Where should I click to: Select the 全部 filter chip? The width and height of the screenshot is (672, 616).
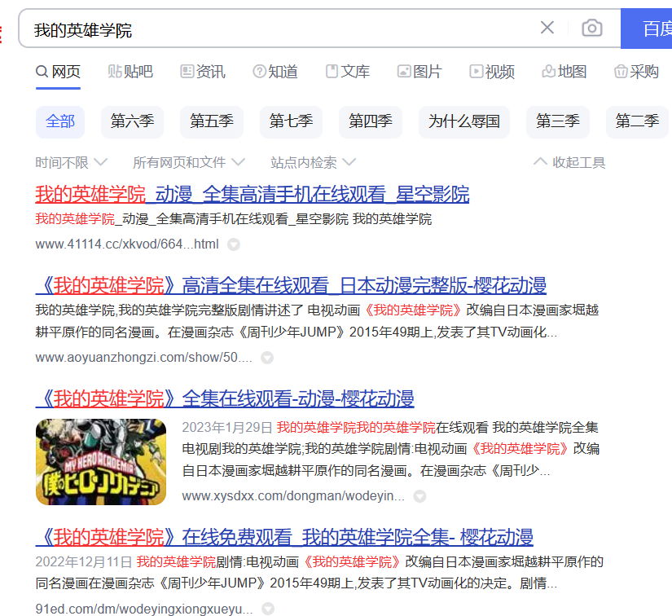60,121
